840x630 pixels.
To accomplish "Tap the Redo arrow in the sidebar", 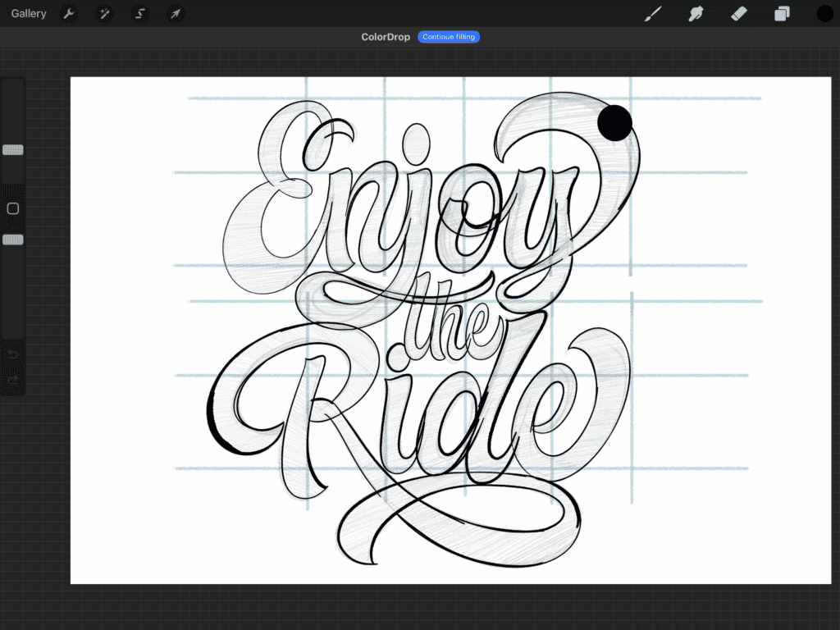I will pyautogui.click(x=13, y=379).
